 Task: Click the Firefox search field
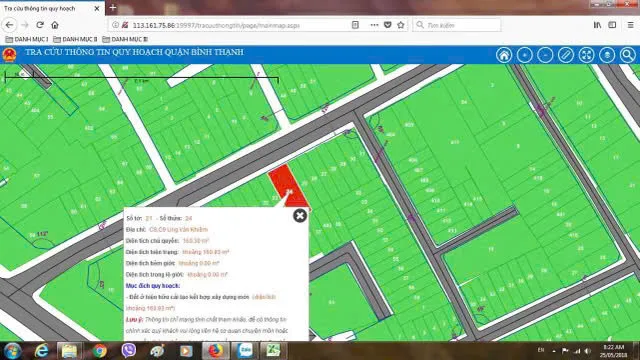click(x=457, y=25)
